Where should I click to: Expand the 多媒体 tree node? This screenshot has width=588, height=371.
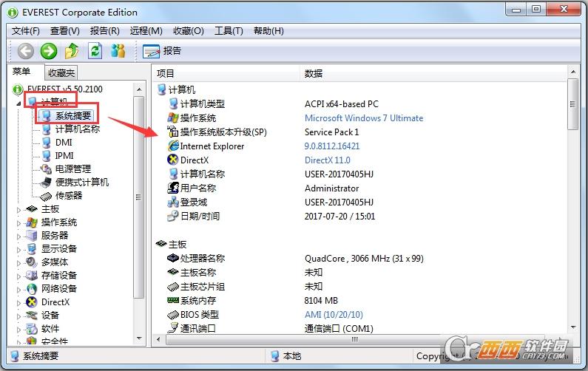click(18, 262)
